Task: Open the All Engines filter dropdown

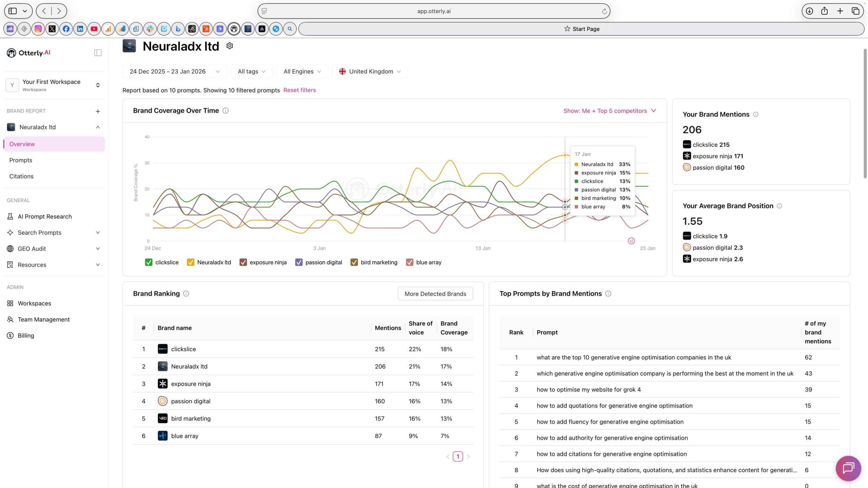Action: tap(302, 72)
